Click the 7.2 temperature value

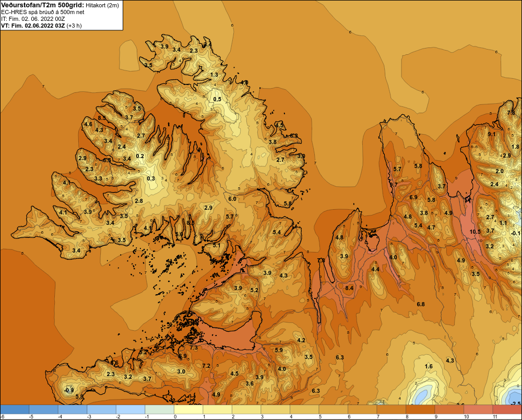point(206,366)
